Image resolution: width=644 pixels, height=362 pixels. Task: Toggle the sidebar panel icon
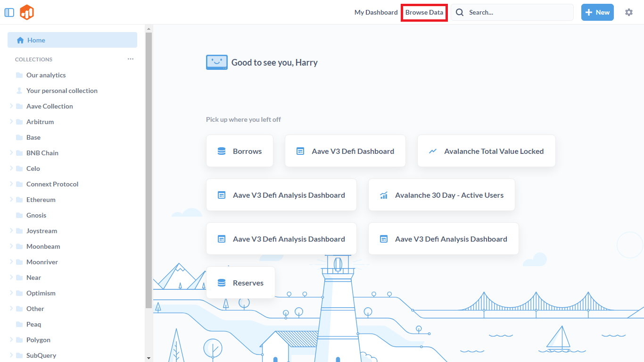pyautogui.click(x=9, y=12)
